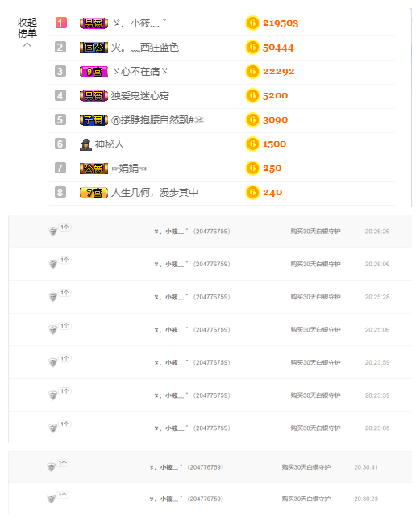Click 国公 title badge beside 火。西狂蓝色
Image resolution: width=420 pixels, height=522 pixels.
coord(94,48)
